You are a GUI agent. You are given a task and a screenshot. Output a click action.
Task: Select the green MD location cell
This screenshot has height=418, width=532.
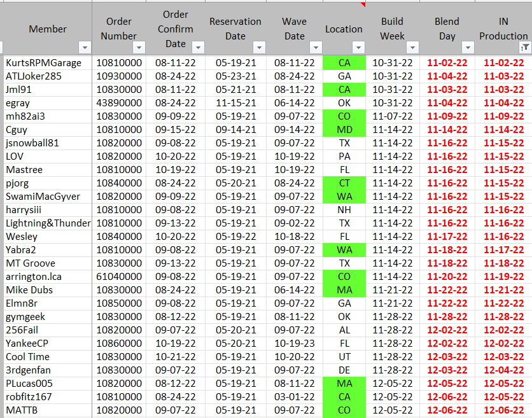pos(344,130)
